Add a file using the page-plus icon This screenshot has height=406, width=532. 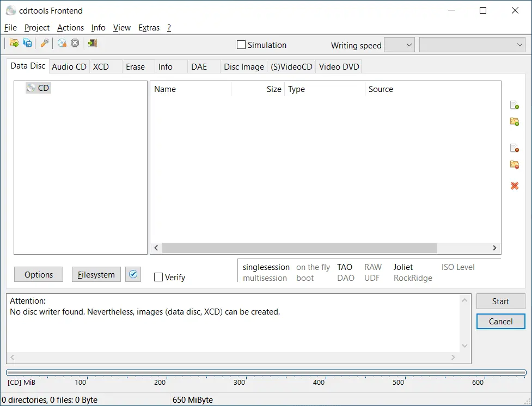514,105
